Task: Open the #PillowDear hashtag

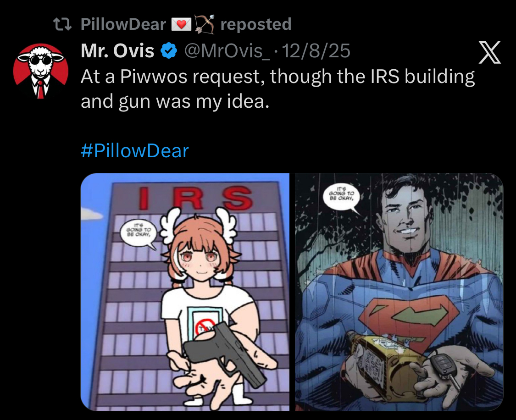Action: [134, 151]
